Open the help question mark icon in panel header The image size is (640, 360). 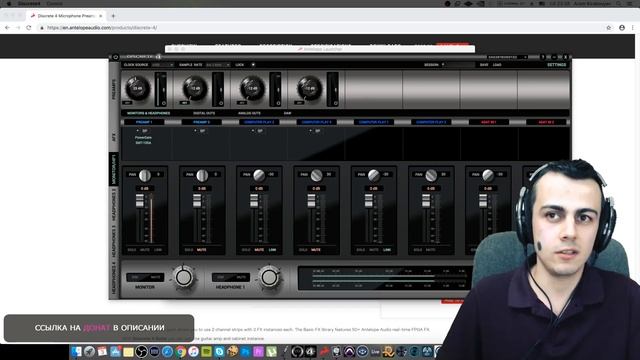coord(542,57)
